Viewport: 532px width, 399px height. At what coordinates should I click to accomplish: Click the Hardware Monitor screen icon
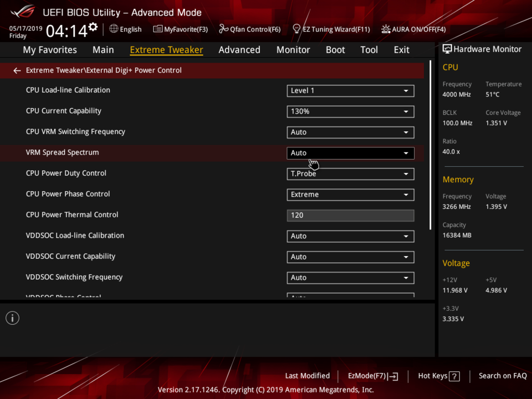447,49
